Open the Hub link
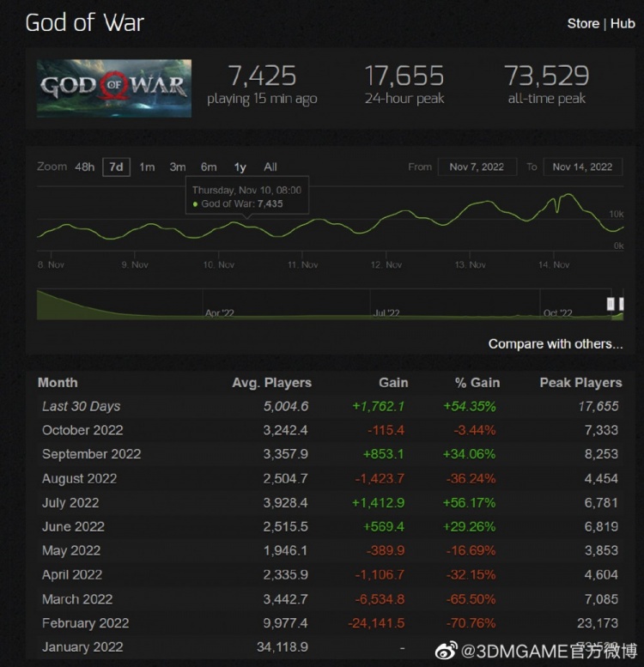This screenshot has width=644, height=667. pos(623,23)
